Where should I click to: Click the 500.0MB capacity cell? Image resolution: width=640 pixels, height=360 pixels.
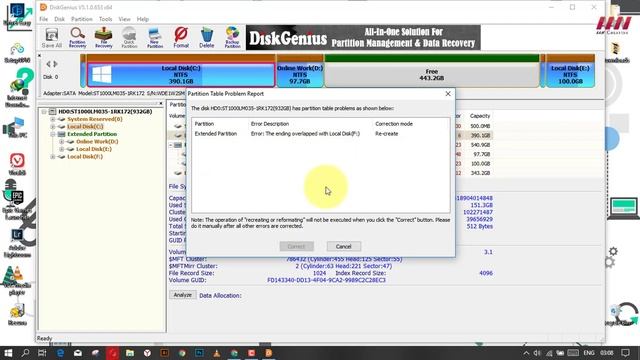pos(480,126)
